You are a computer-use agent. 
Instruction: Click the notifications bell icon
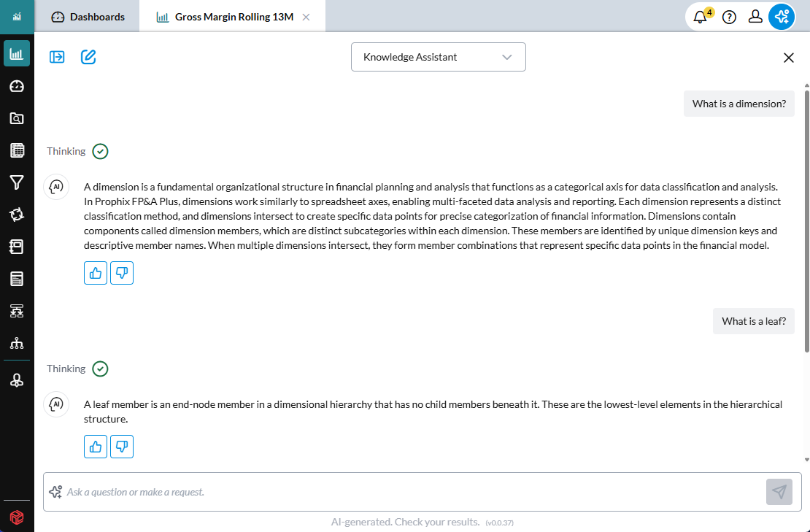coord(701,17)
